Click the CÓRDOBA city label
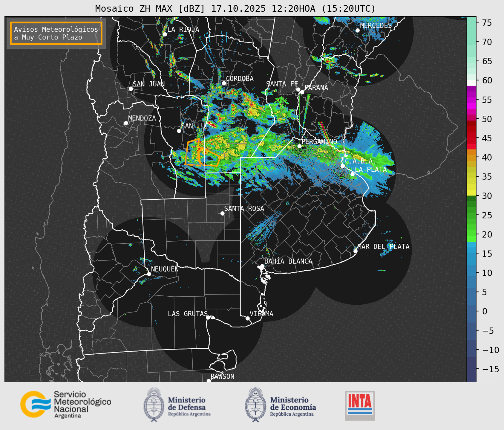The width and height of the screenshot is (504, 430). coord(240,79)
